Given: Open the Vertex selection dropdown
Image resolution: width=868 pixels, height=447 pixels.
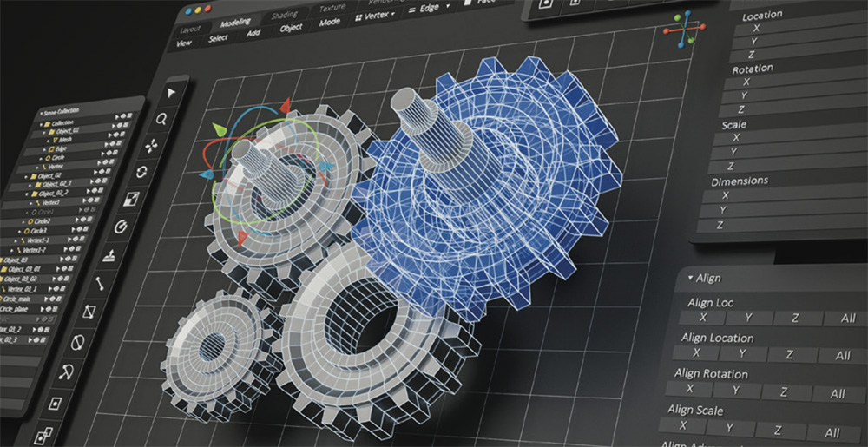Looking at the screenshot, I should tap(375, 15).
